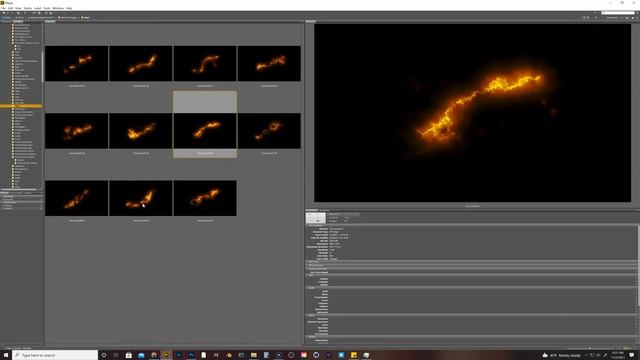This screenshot has width=640, height=360.
Task: Switch to the Preview panel tab
Action: click(x=311, y=21)
